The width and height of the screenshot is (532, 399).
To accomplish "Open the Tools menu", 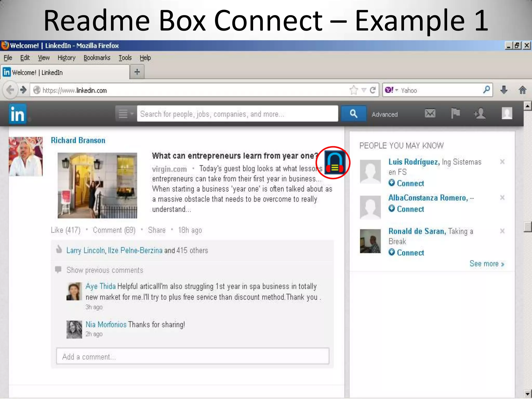I will (x=125, y=58).
